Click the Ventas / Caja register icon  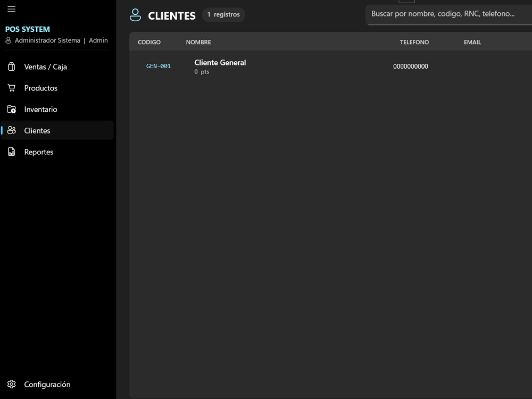pyautogui.click(x=12, y=66)
